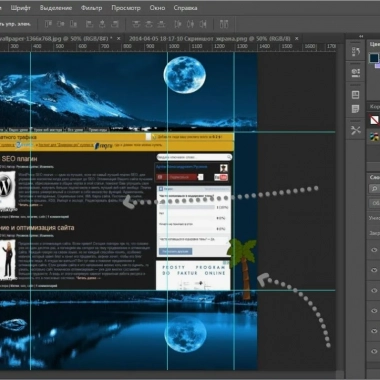
Task: Select the Коррекция panel tab
Action: pyautogui.click(x=374, y=107)
